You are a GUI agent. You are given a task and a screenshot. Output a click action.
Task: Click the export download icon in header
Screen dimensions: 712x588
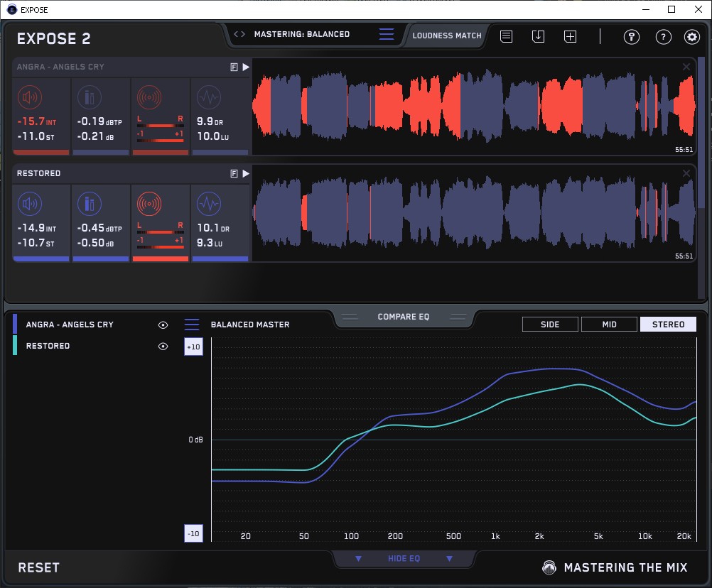538,36
